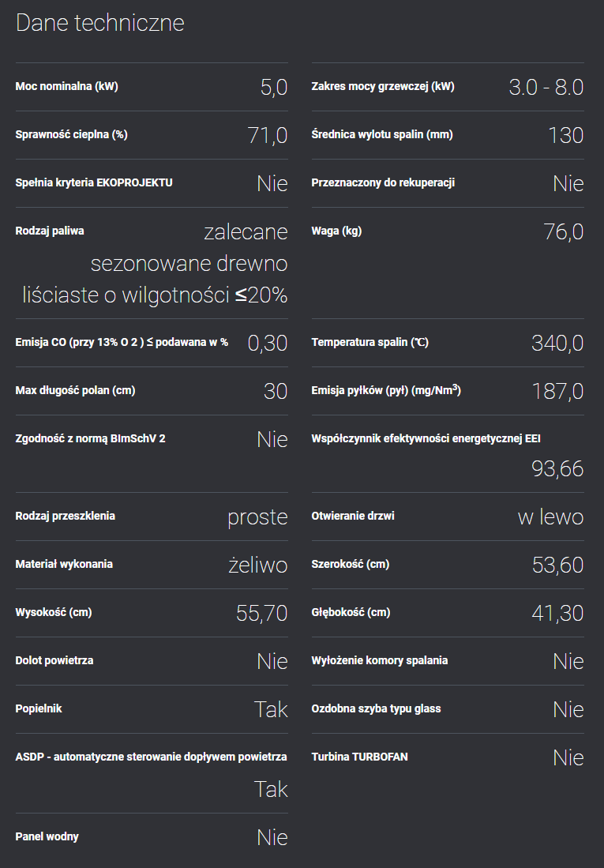Select the Przeznaczony do rekuperacji Nie value
Viewport: 604px width, 868px height.
tap(568, 184)
